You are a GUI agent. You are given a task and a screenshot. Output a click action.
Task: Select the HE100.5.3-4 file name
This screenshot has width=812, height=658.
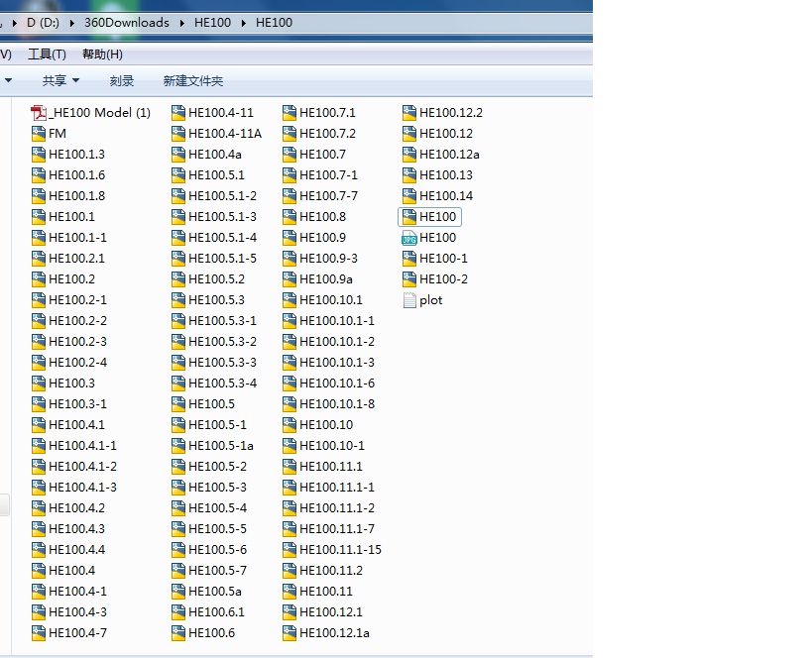pos(222,384)
